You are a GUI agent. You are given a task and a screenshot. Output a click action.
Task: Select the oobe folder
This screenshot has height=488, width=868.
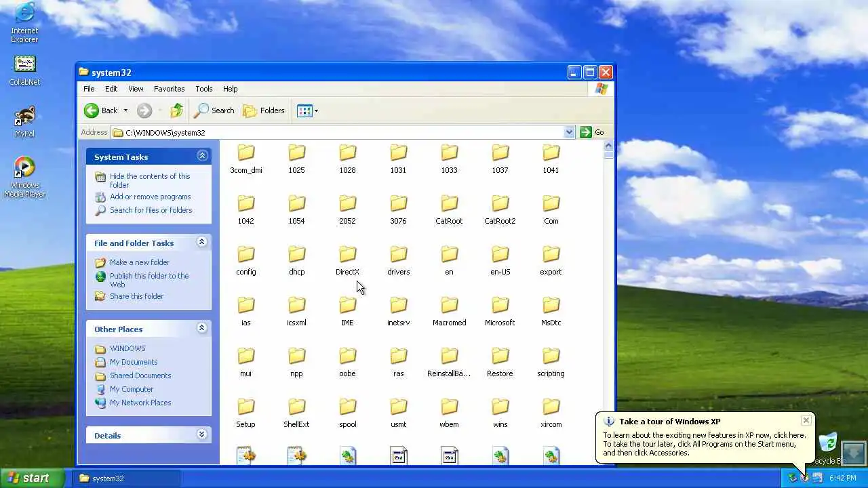coord(347,363)
